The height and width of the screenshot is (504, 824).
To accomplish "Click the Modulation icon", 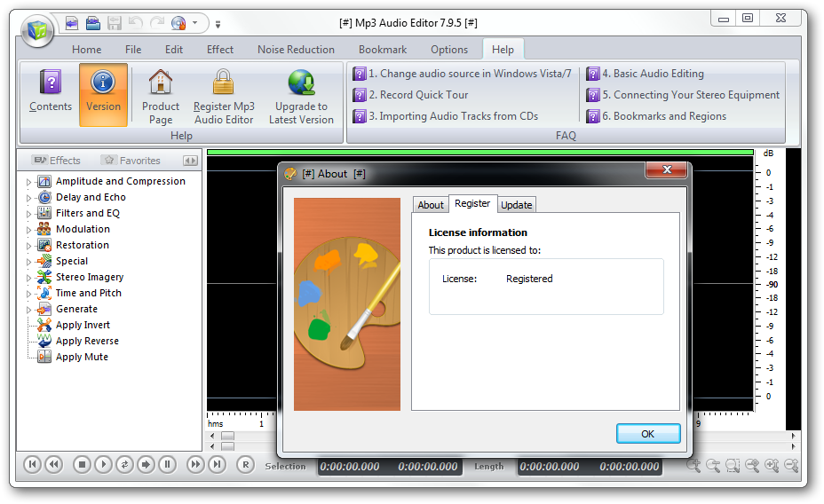I will pyautogui.click(x=44, y=230).
